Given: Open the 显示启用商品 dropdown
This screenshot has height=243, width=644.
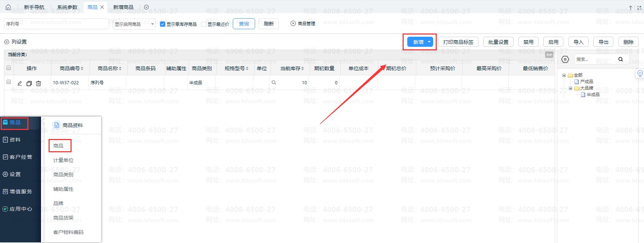Looking at the screenshot, I should 134,24.
